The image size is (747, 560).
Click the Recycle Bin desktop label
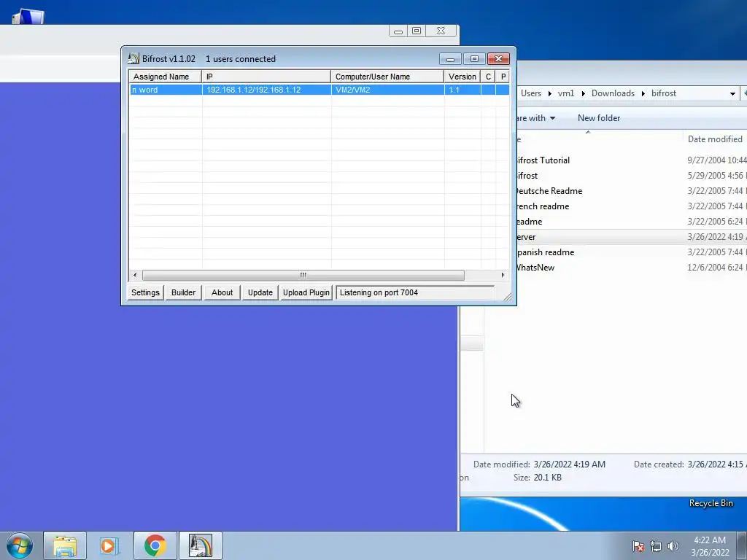(711, 503)
